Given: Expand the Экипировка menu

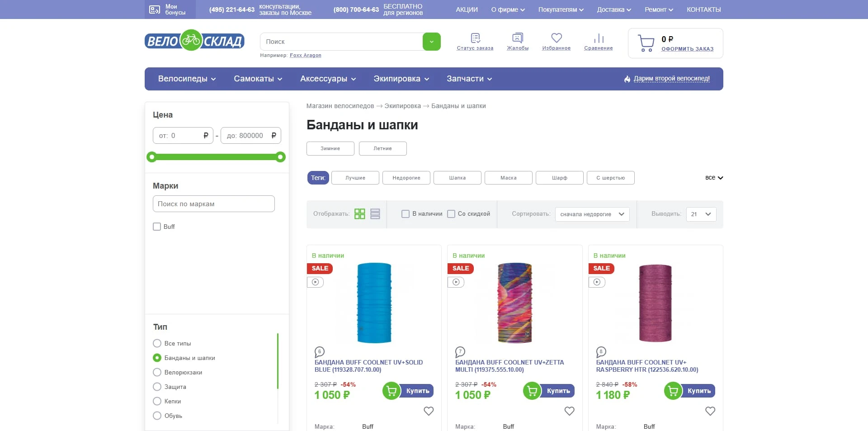Looking at the screenshot, I should point(401,79).
